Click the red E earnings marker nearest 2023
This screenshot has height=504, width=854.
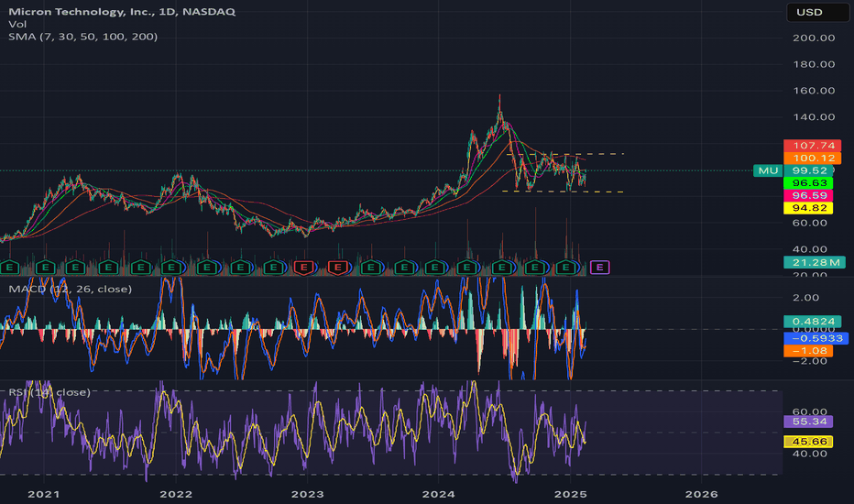[304, 267]
